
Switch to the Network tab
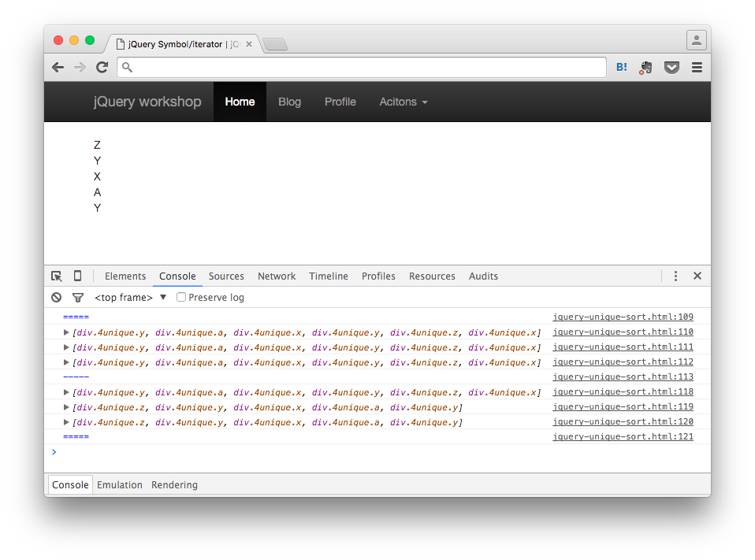pos(277,276)
